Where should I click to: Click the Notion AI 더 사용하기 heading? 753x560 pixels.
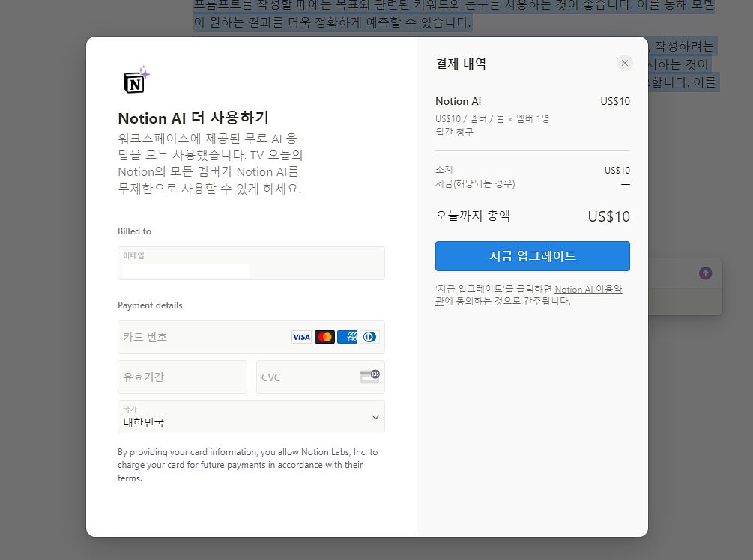pyautogui.click(x=193, y=118)
